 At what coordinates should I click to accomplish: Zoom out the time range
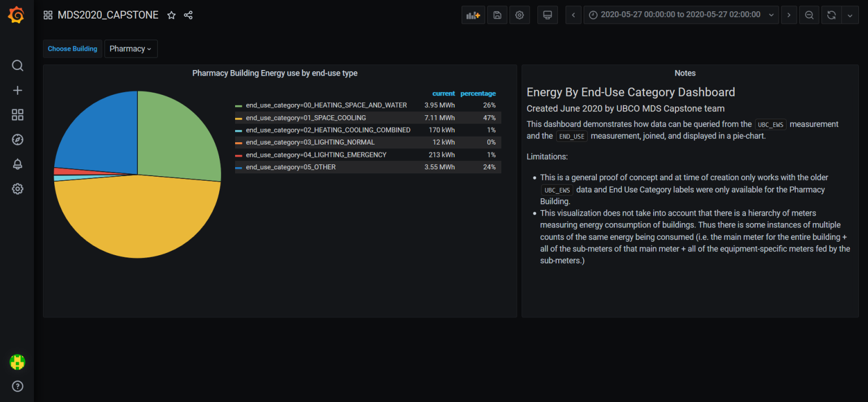tap(809, 15)
